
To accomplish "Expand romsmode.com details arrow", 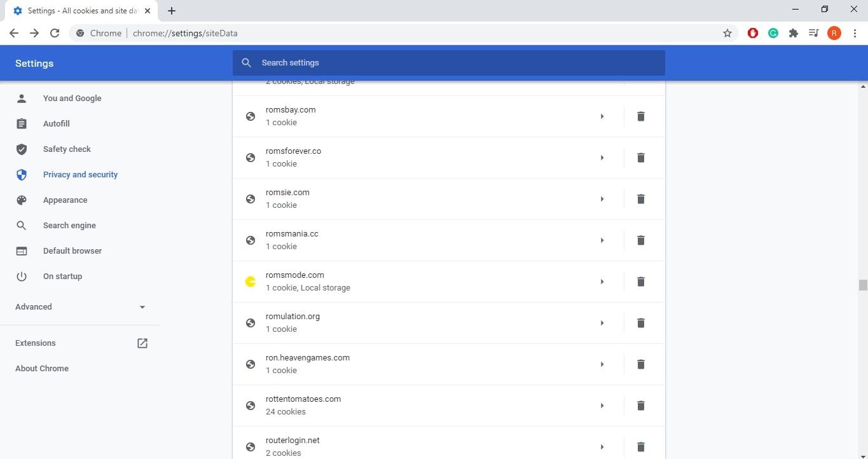I will click(602, 282).
